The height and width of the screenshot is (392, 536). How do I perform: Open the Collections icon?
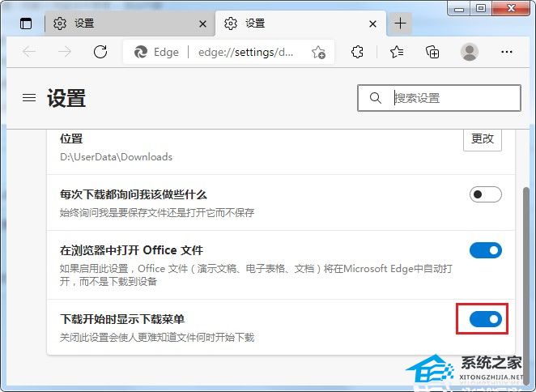pyautogui.click(x=432, y=52)
